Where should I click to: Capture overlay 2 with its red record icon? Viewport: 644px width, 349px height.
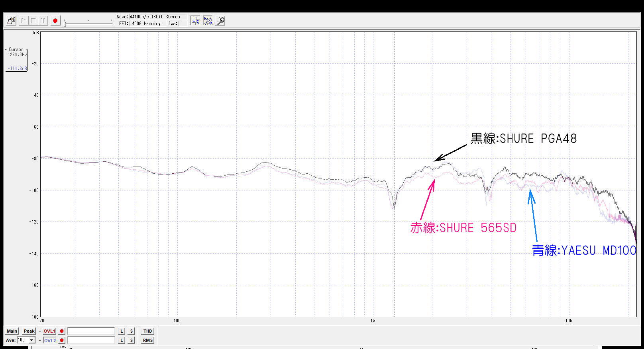tap(62, 340)
